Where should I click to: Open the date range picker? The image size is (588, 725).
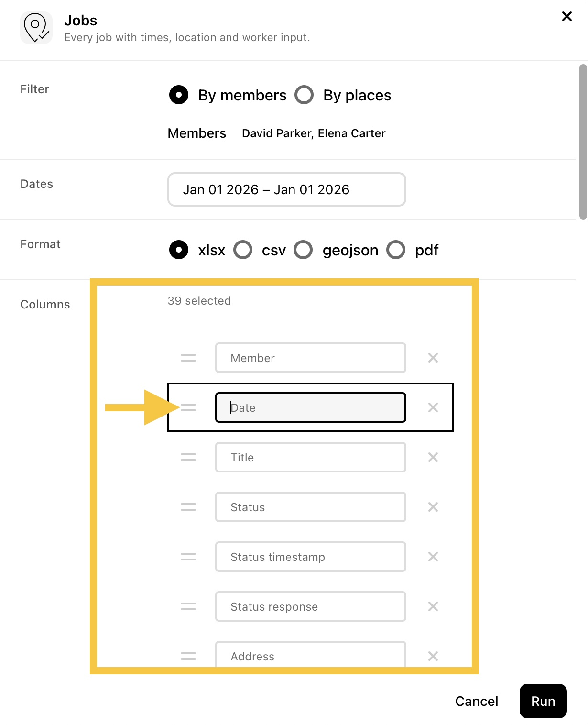(x=287, y=189)
